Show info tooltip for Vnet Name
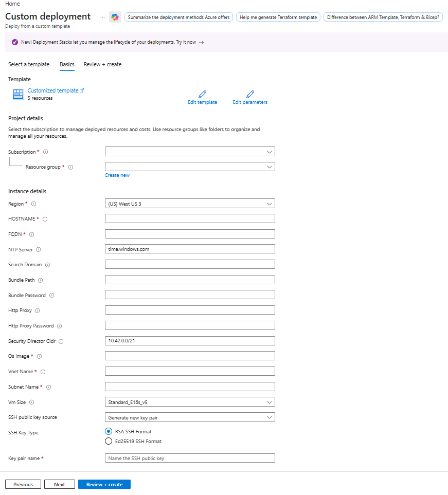The width and height of the screenshot is (448, 495). point(43,372)
